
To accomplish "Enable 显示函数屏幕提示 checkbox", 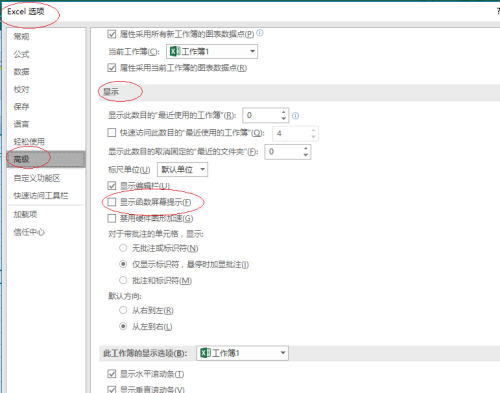I will [x=112, y=202].
